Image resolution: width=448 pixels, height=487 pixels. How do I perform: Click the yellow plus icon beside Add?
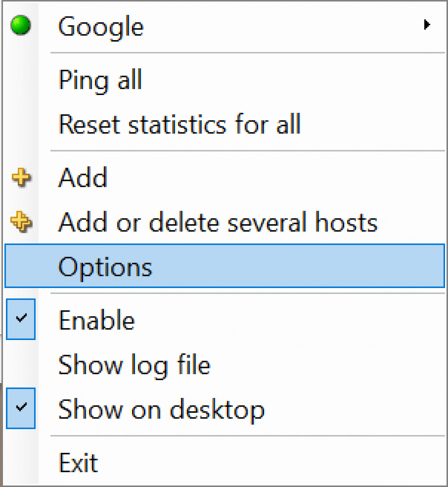21,177
